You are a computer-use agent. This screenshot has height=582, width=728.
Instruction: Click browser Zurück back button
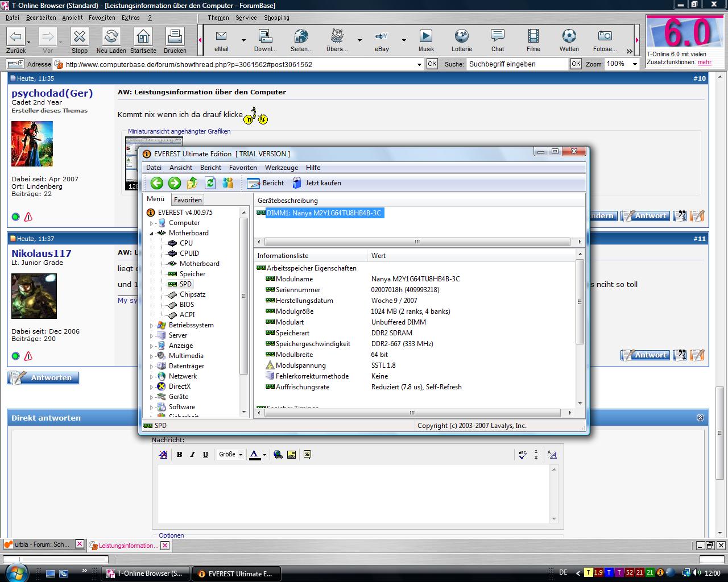[16, 41]
